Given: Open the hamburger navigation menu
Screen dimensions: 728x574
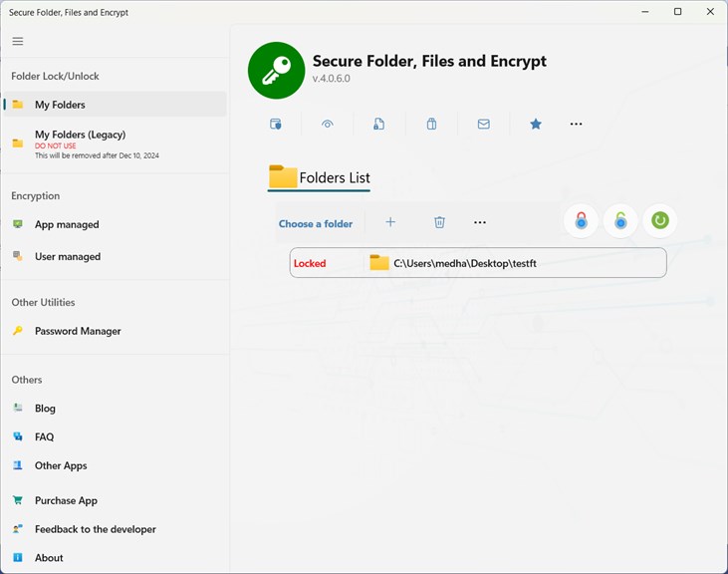Looking at the screenshot, I should coord(18,41).
